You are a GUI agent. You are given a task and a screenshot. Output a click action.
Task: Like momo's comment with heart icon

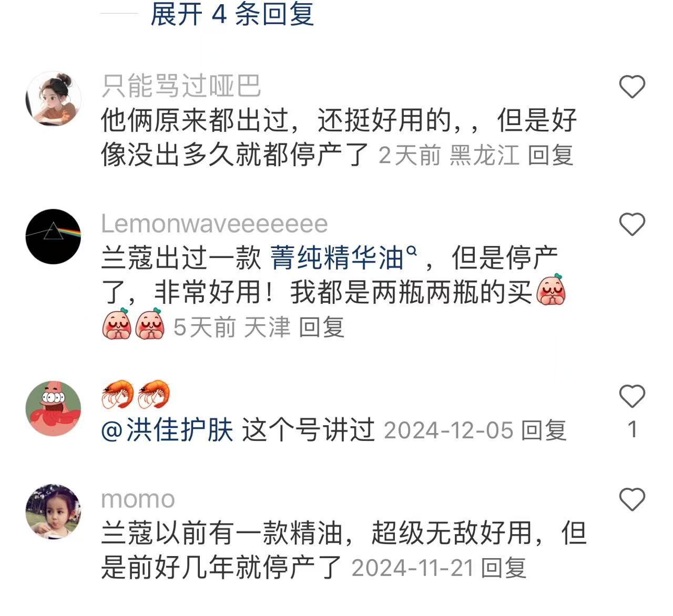point(632,499)
